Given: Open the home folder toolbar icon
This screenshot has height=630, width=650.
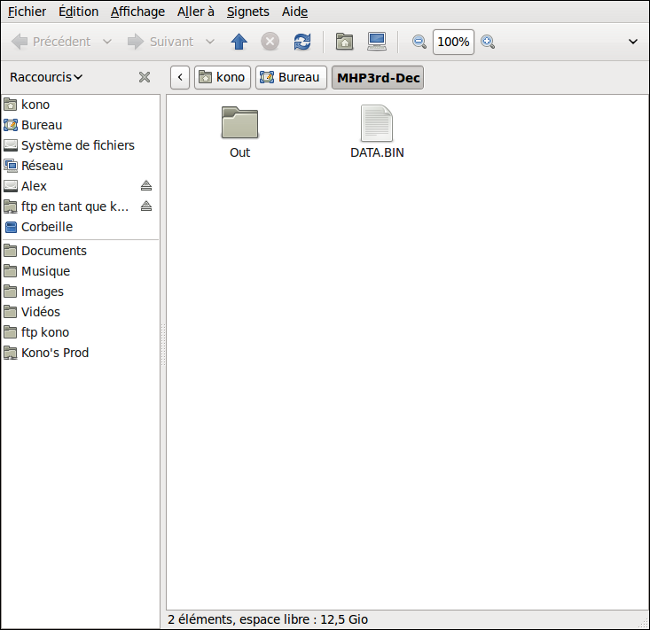Looking at the screenshot, I should coord(344,41).
